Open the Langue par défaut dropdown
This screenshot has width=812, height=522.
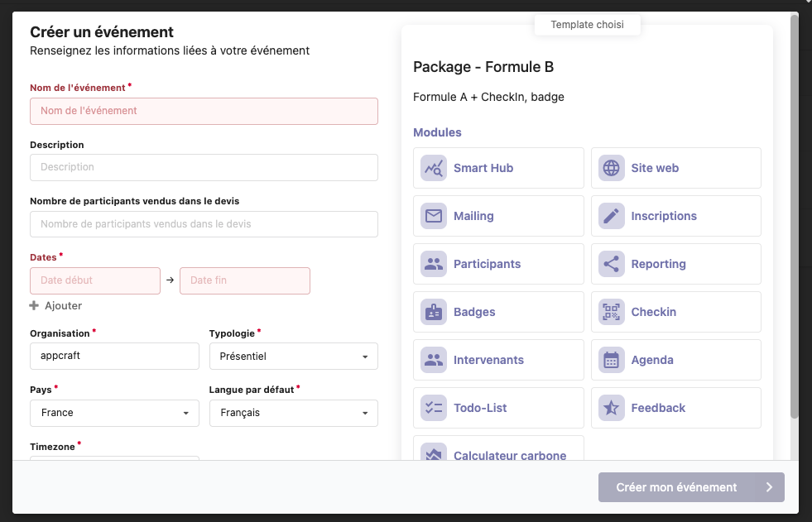coord(293,413)
